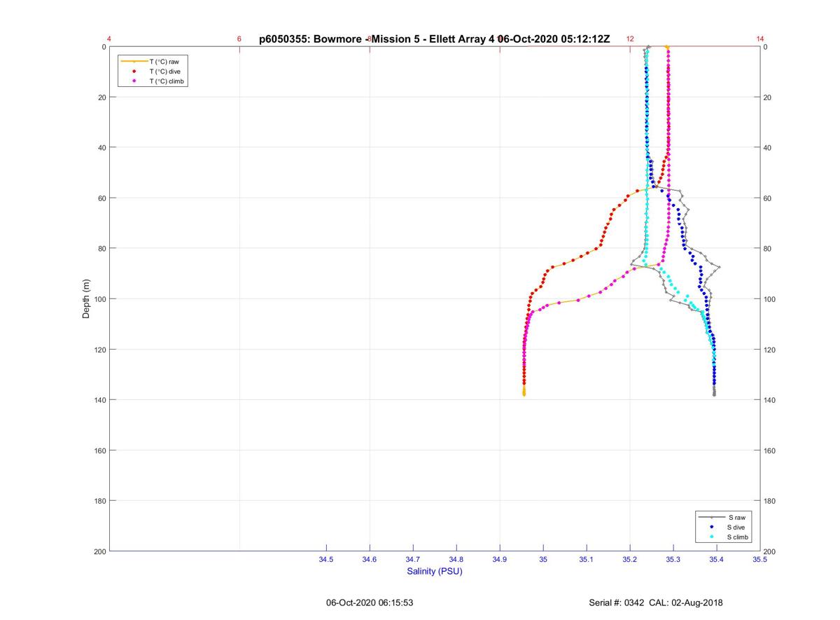
Task: Select the 'S dive' legend entry
Action: pyautogui.click(x=736, y=527)
